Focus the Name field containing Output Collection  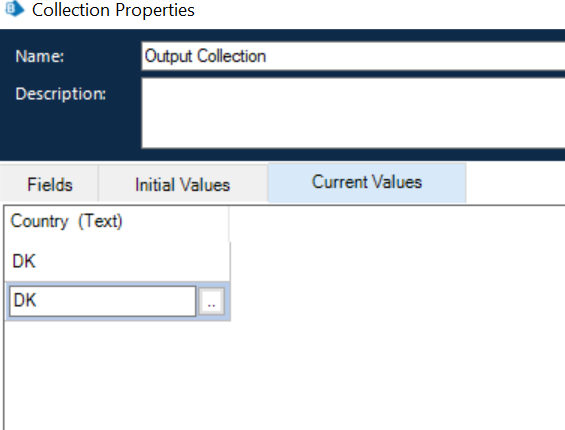pos(353,56)
